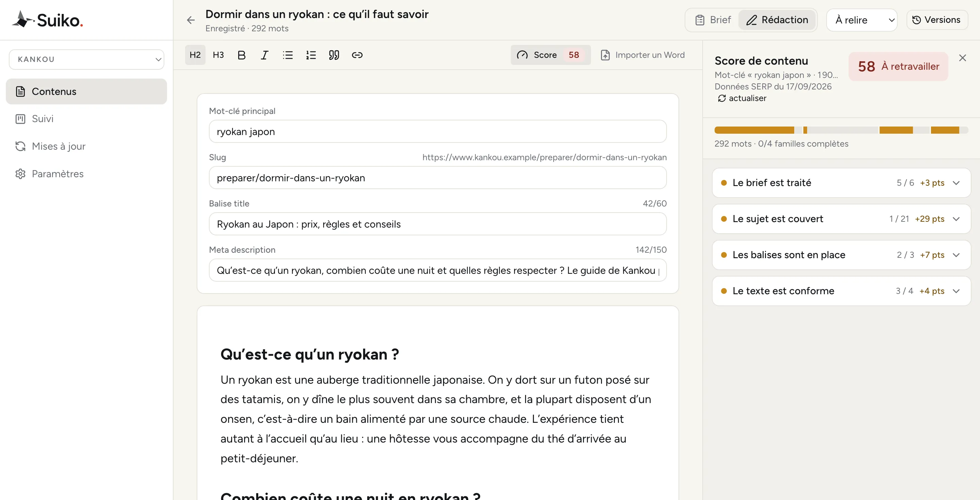Toggle italic formatting
This screenshot has width=980, height=500.
point(265,55)
